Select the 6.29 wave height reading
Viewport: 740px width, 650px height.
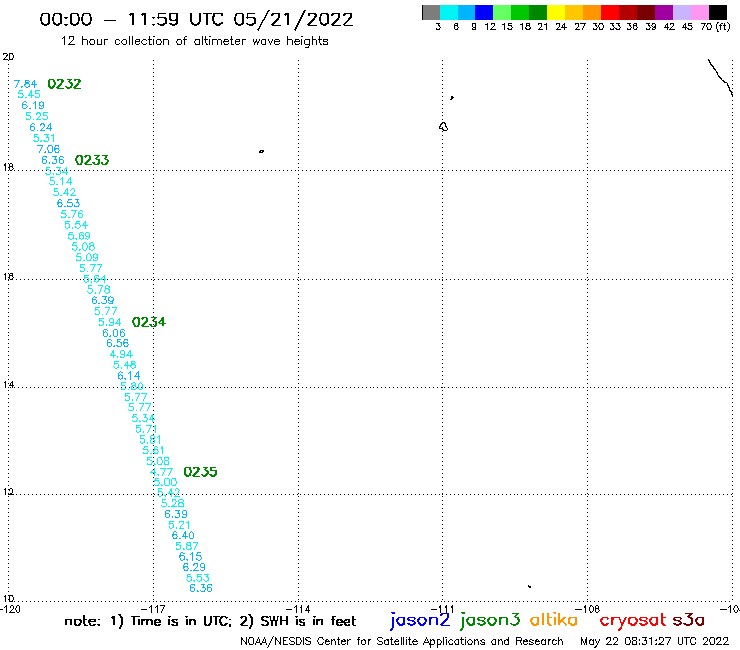tap(194, 567)
